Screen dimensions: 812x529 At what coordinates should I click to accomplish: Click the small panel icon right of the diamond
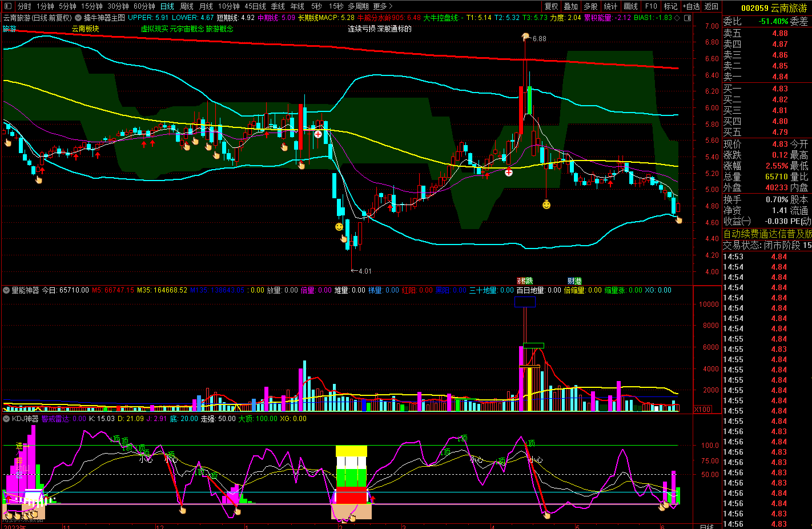click(x=687, y=18)
